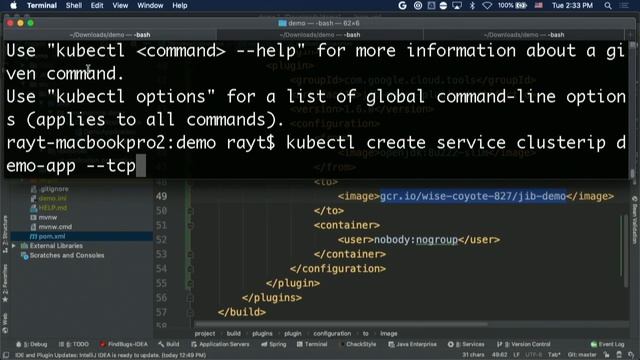Select Scratches and Consoles item
Viewport: 640px width, 360px height.
pyautogui.click(x=67, y=256)
